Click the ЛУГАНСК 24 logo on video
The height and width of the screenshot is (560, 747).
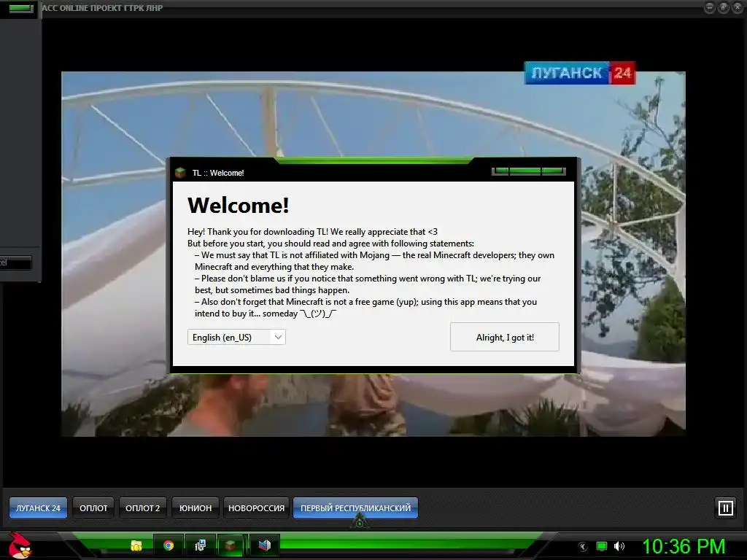pyautogui.click(x=580, y=73)
